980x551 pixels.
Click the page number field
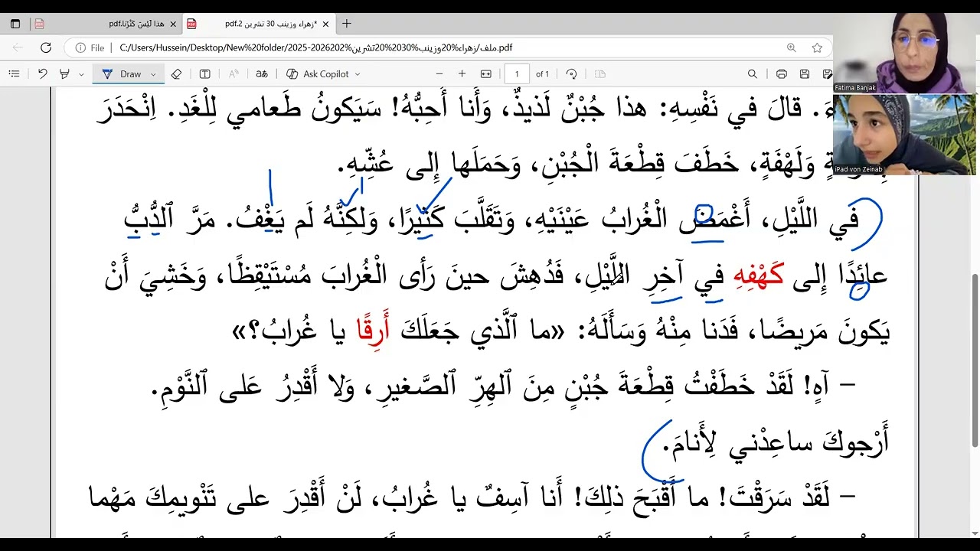[517, 74]
